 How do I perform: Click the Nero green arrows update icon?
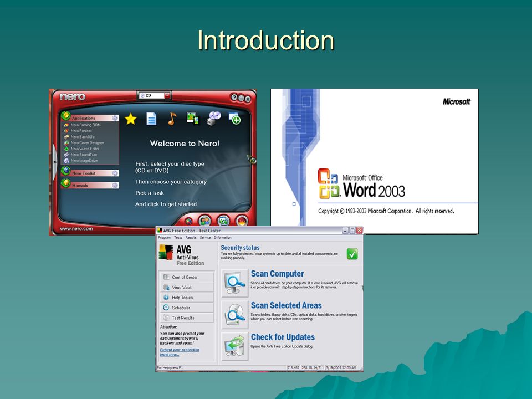click(x=223, y=221)
